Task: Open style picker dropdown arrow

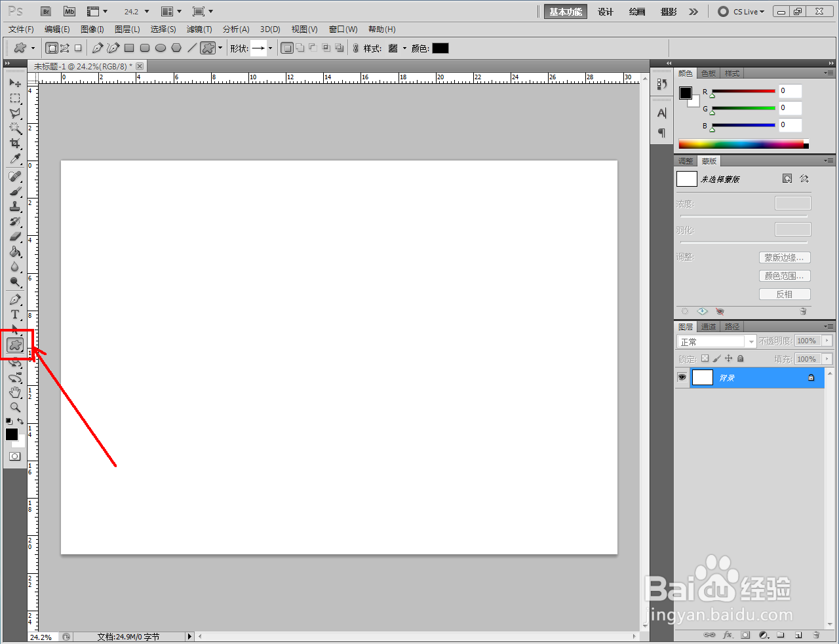Action: coord(404,48)
